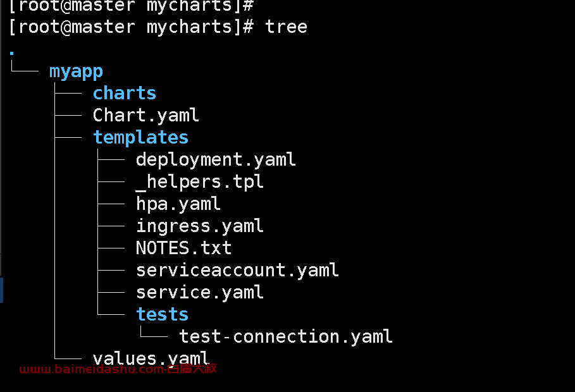The width and height of the screenshot is (575, 392).
Task: Select the tests subdirectory name
Action: (x=162, y=315)
